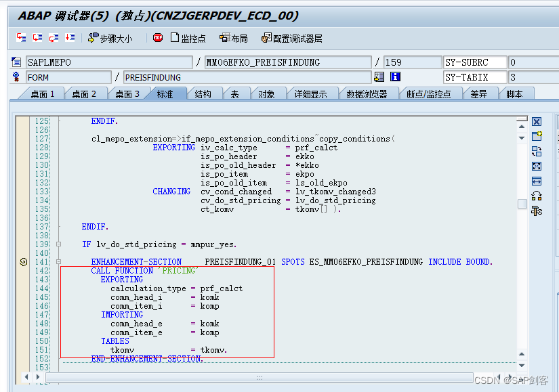Click the blue info icon beside SY-TABIX
This screenshot has height=392, width=559.
pyautogui.click(x=395, y=77)
